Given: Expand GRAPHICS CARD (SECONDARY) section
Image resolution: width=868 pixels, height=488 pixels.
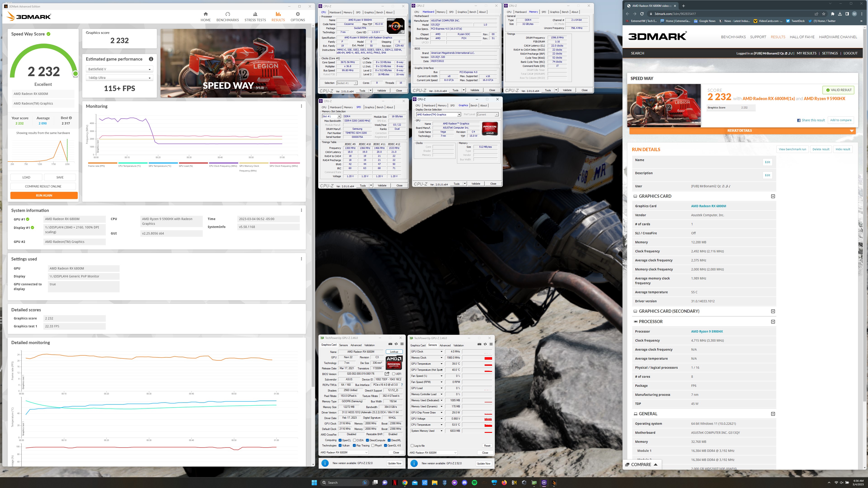Looking at the screenshot, I should pos(773,311).
